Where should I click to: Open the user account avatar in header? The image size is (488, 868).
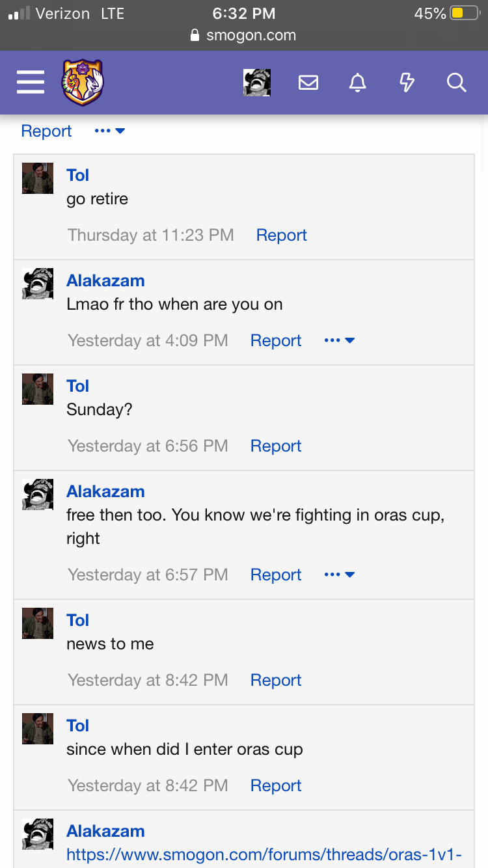click(x=257, y=83)
